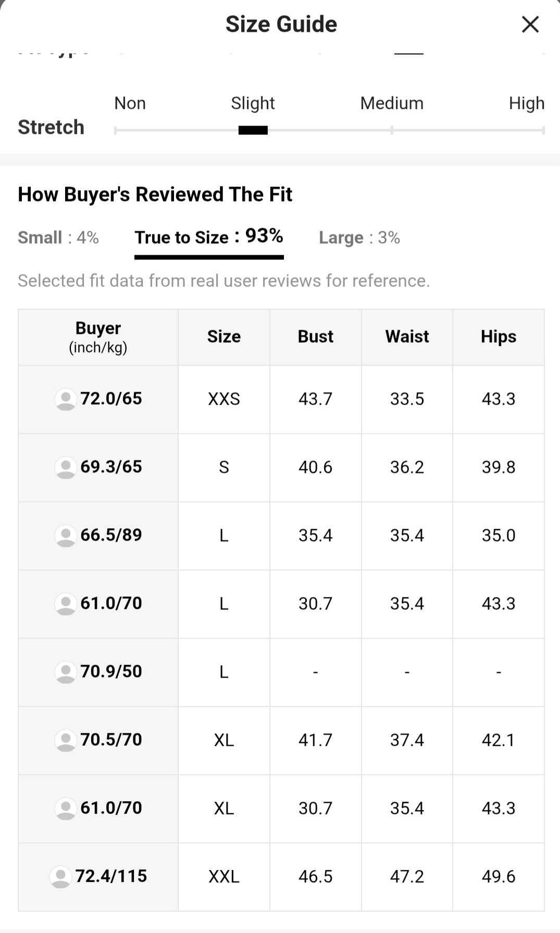The image size is (560, 933).
Task: Click avatar icon of buyer 69.3/65
Action: pos(66,467)
